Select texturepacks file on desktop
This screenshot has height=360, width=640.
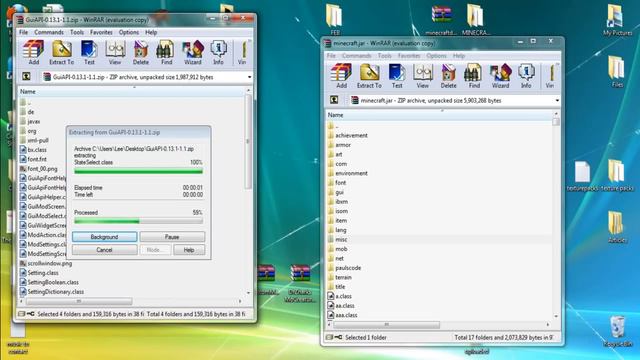click(x=582, y=176)
